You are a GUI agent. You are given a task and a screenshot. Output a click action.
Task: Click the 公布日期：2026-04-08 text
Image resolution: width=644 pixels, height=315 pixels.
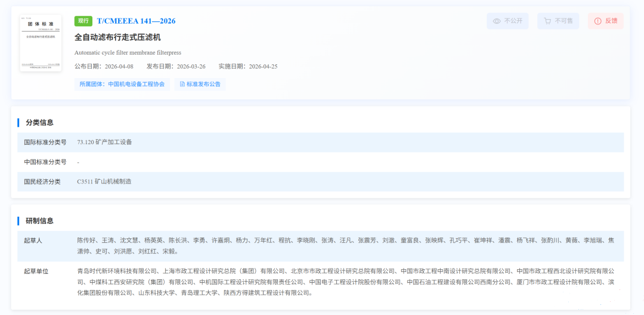pyautogui.click(x=104, y=67)
